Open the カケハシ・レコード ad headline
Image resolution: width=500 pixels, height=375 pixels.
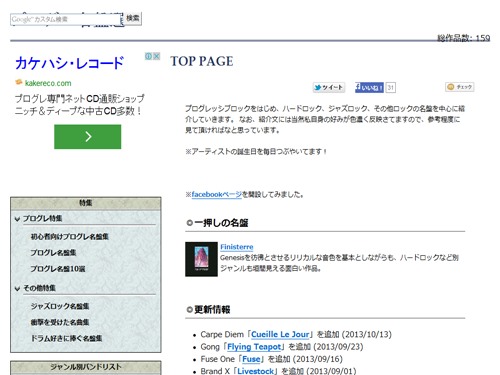click(x=69, y=63)
